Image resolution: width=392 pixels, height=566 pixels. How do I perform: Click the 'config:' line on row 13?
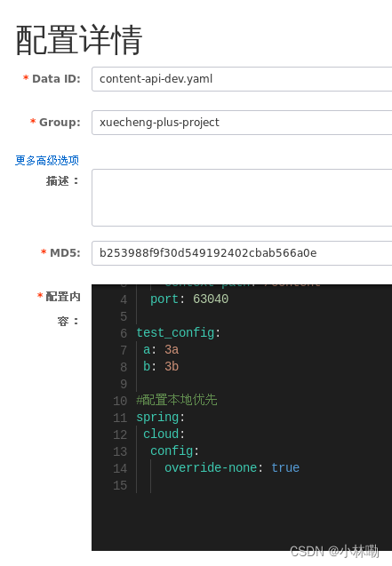click(x=175, y=450)
